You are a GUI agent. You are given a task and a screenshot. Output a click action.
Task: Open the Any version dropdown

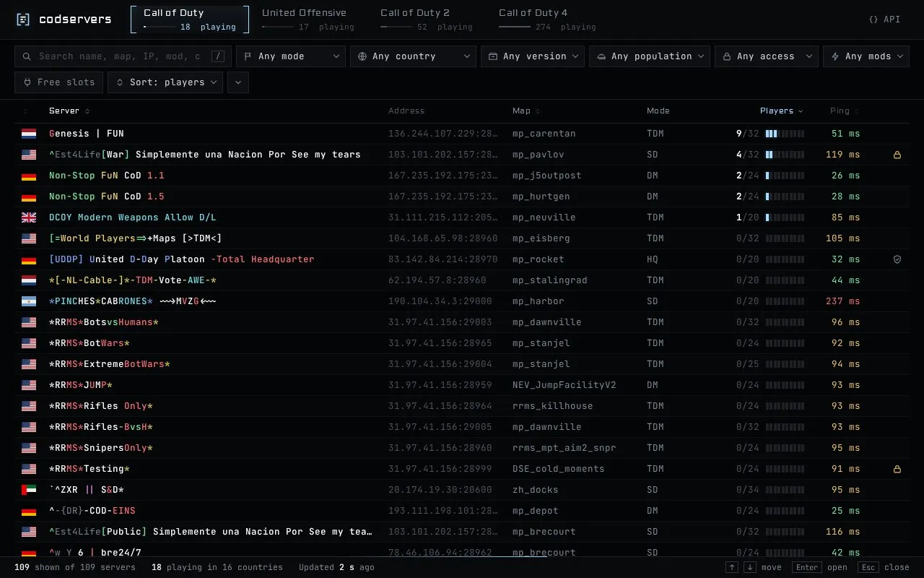(533, 56)
